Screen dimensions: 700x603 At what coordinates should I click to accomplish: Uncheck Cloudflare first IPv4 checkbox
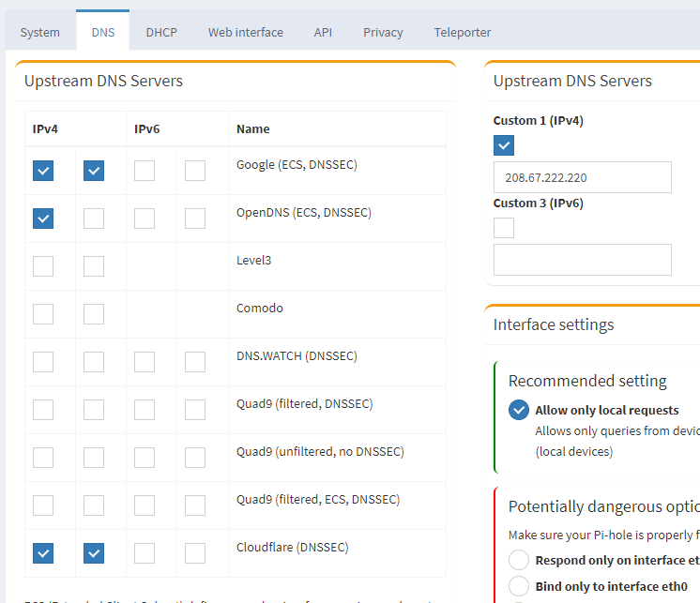click(x=43, y=553)
